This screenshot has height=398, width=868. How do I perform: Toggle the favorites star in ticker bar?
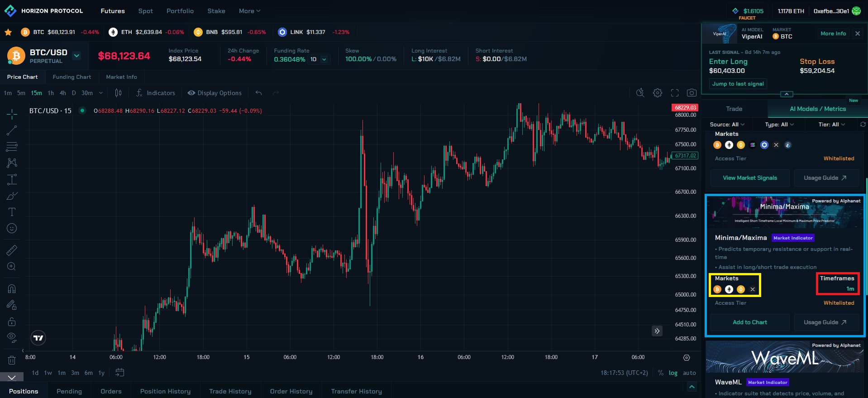pos(8,32)
